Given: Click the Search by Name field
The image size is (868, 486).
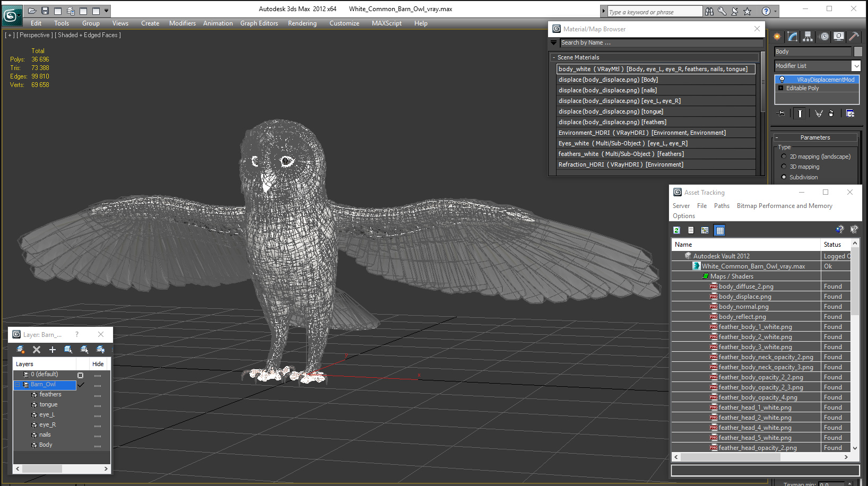Looking at the screenshot, I should point(662,42).
